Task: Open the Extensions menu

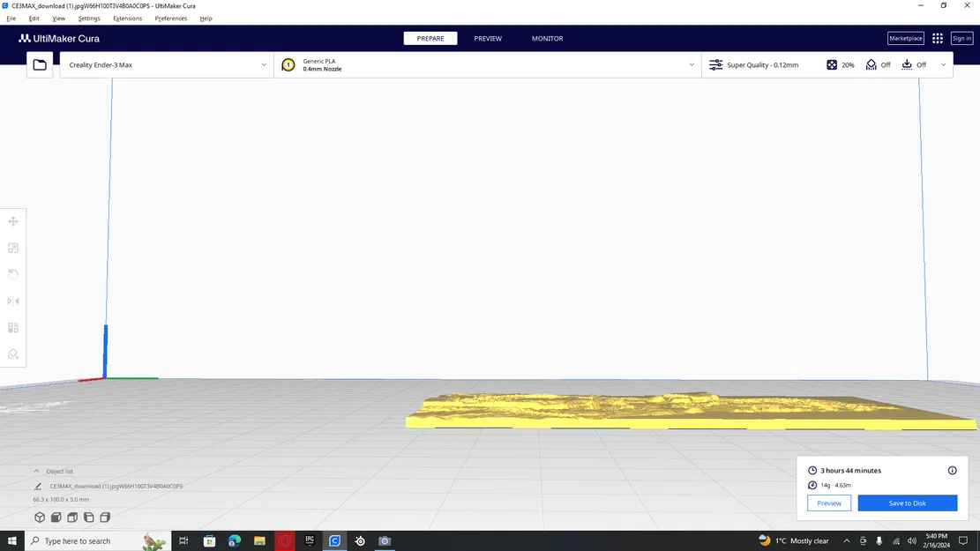Action: [128, 19]
